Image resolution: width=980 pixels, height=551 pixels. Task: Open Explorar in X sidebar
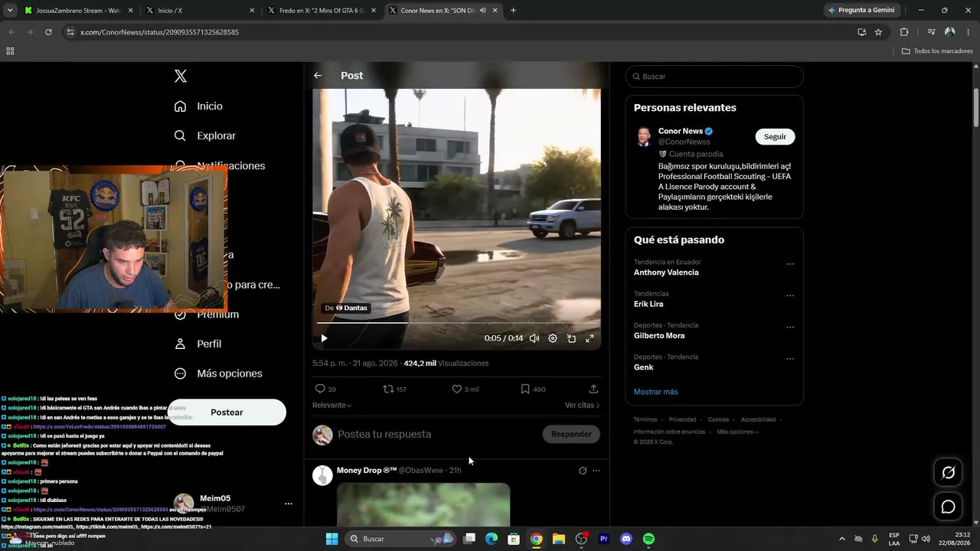click(x=205, y=135)
